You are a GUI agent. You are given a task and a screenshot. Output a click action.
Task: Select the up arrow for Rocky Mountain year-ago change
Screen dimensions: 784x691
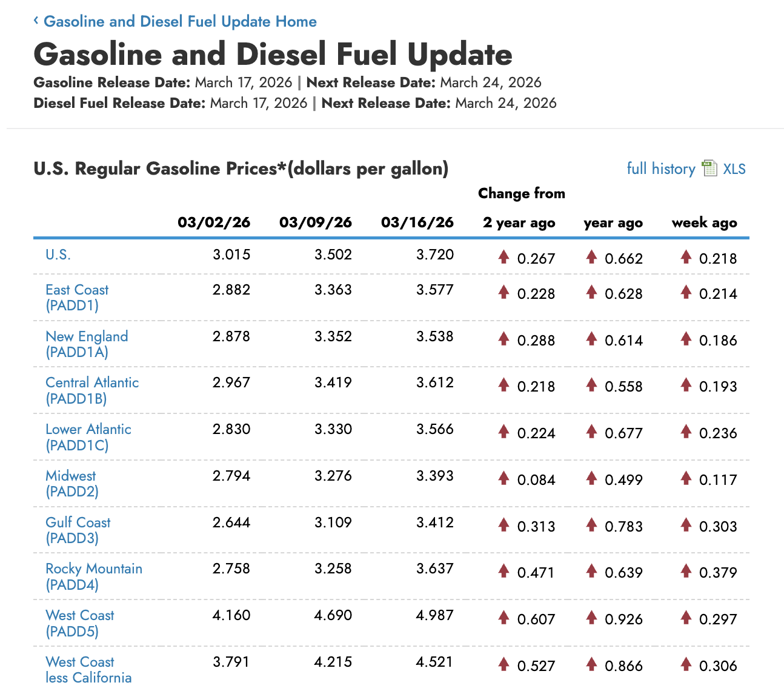592,571
